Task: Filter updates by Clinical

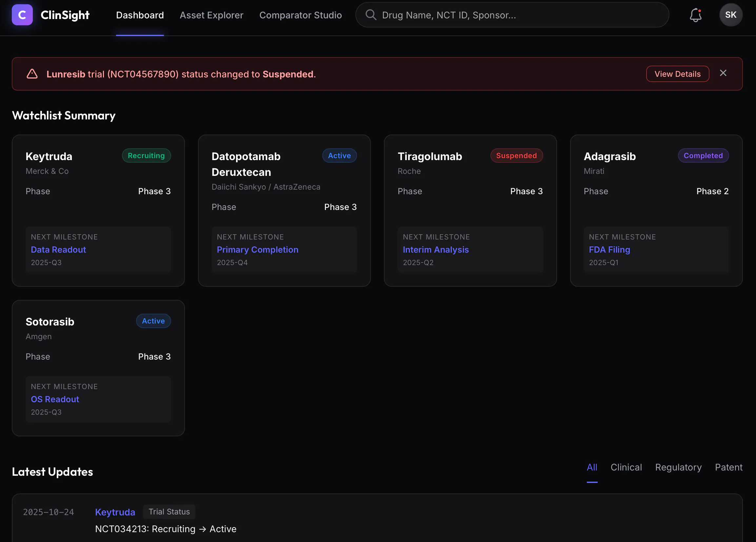Action: tap(626, 467)
